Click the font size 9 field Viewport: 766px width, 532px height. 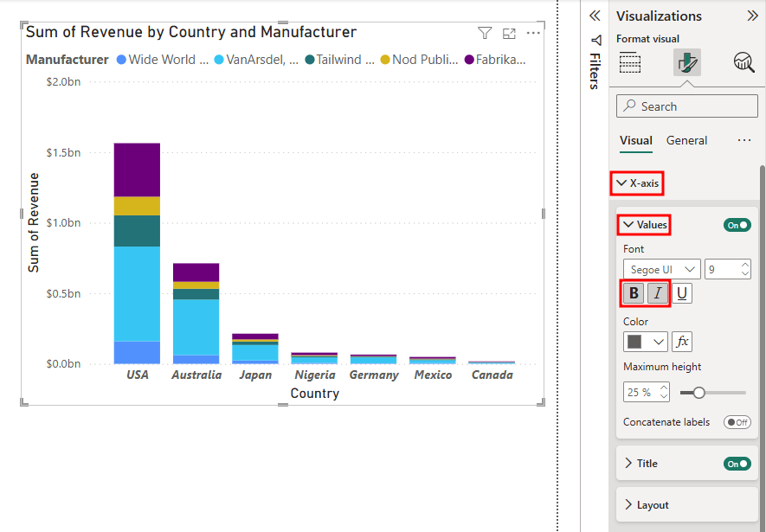click(727, 269)
